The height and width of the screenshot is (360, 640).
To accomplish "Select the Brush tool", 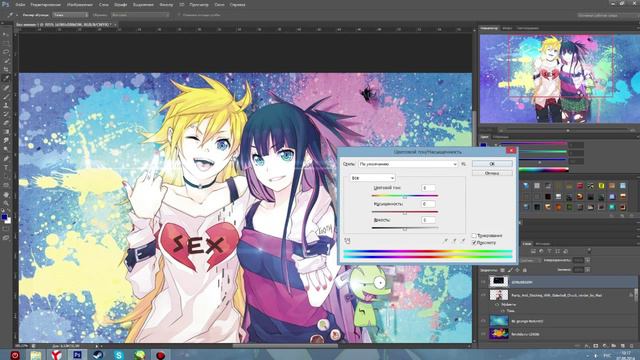I will point(6,97).
